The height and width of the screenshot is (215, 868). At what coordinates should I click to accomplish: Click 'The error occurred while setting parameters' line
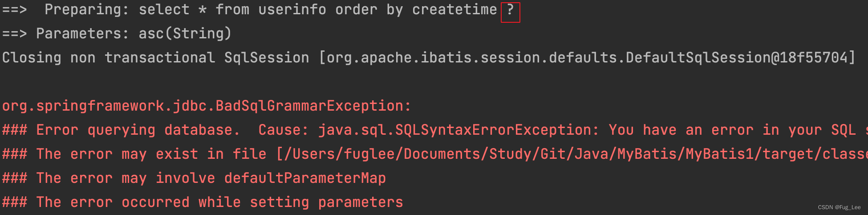click(x=219, y=203)
